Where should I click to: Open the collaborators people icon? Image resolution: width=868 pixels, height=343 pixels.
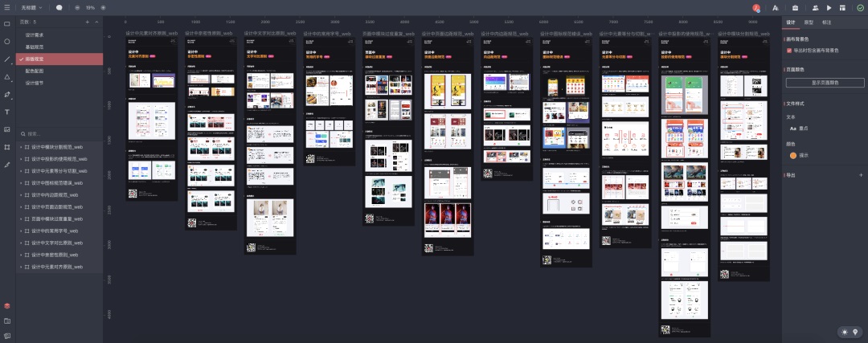[x=816, y=8]
